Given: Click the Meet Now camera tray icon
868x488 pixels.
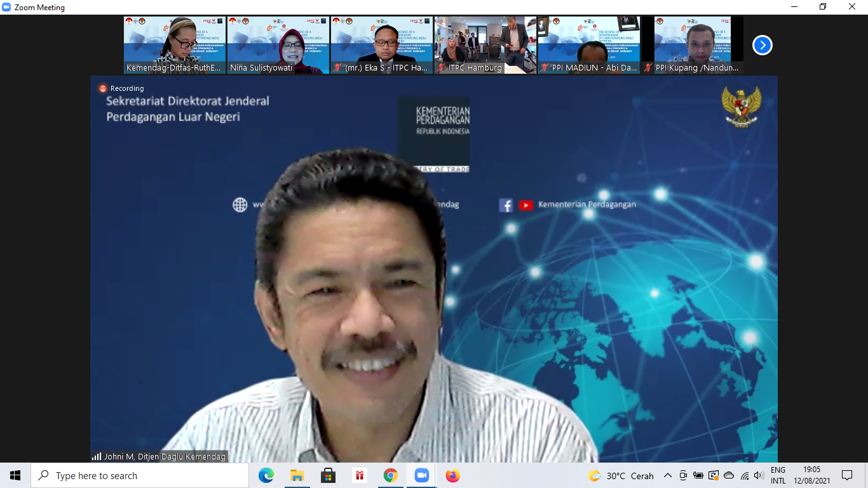Looking at the screenshot, I should 683,475.
